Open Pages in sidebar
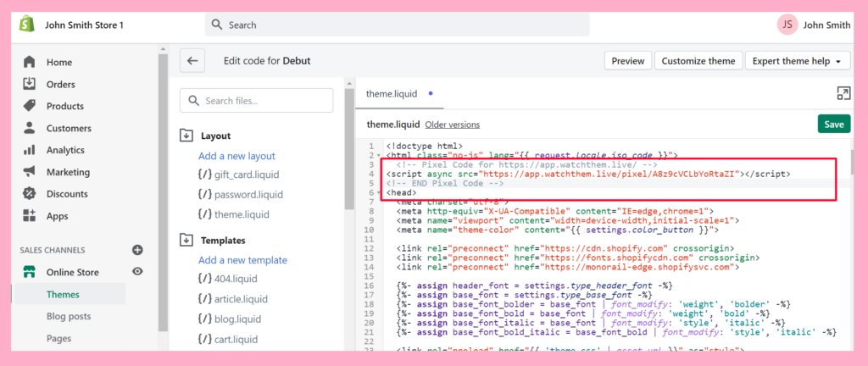 click(x=58, y=338)
